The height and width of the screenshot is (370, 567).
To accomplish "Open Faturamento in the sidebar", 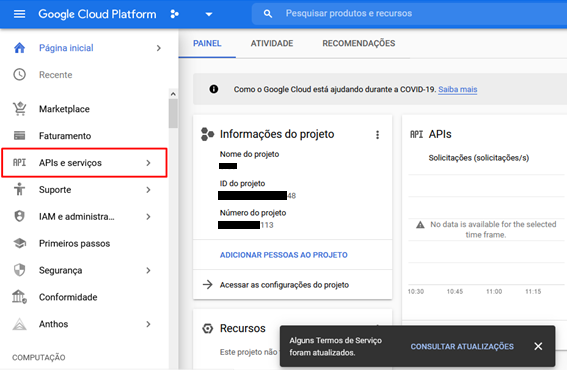I will pyautogui.click(x=65, y=136).
